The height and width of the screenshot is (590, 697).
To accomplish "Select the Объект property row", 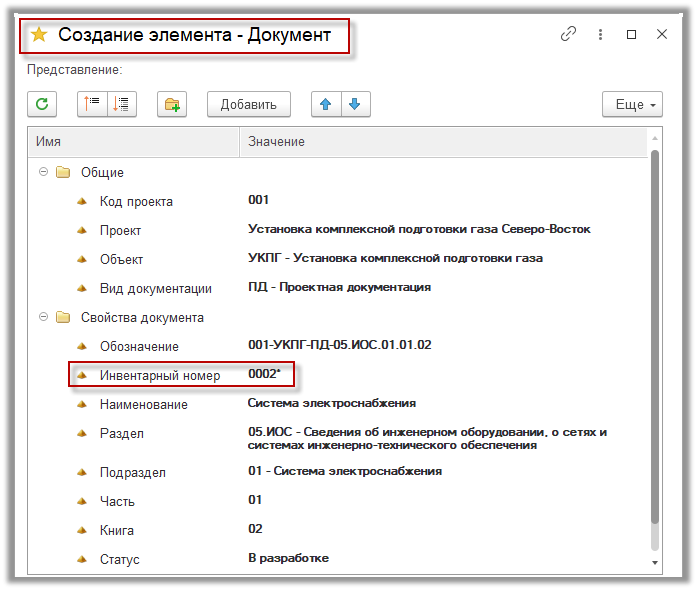I will [x=338, y=259].
